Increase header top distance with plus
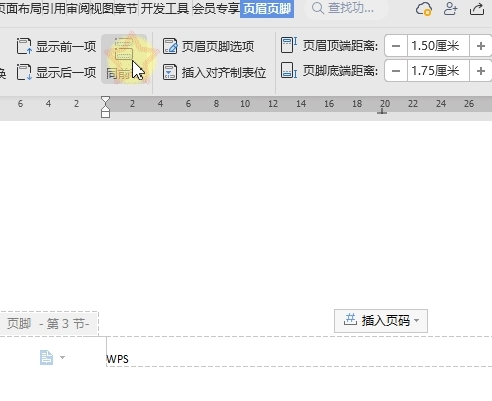 (481, 46)
